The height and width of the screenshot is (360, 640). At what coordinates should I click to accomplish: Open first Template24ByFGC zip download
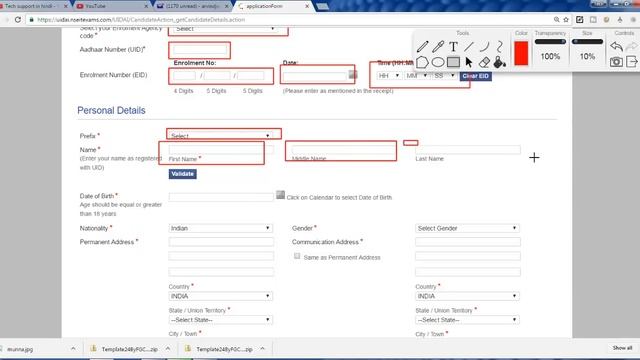click(129, 349)
